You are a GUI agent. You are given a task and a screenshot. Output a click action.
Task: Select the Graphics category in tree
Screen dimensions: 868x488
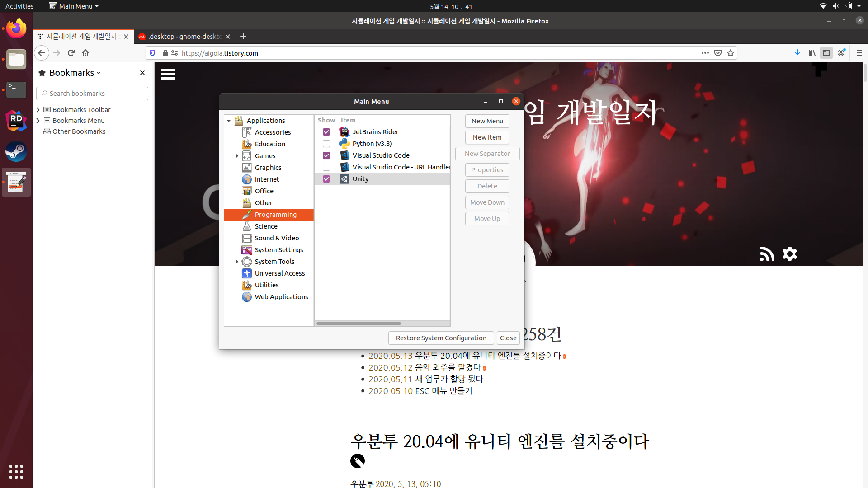pyautogui.click(x=268, y=168)
